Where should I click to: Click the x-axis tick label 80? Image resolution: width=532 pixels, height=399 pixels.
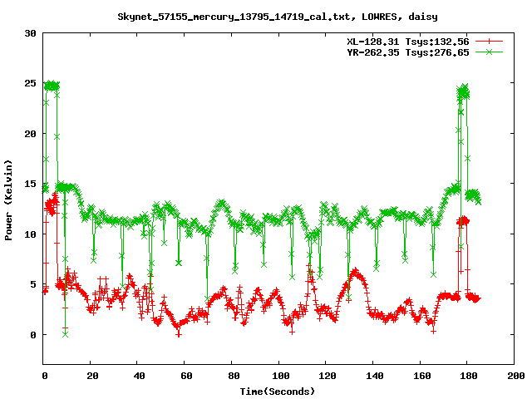(x=234, y=376)
